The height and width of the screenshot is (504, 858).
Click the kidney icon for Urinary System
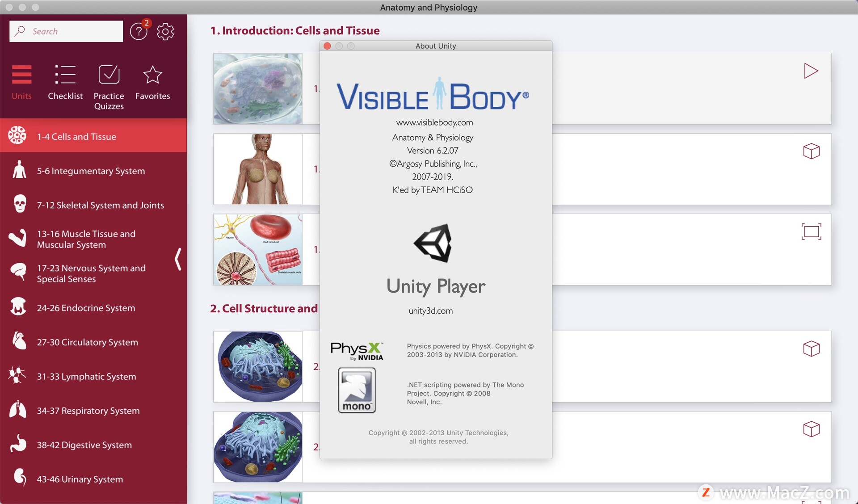(x=20, y=477)
